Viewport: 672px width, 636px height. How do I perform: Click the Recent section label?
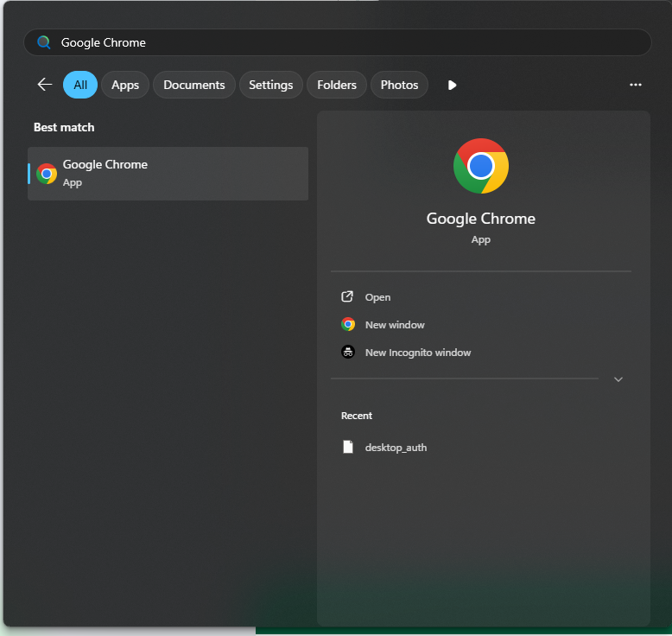coord(357,416)
